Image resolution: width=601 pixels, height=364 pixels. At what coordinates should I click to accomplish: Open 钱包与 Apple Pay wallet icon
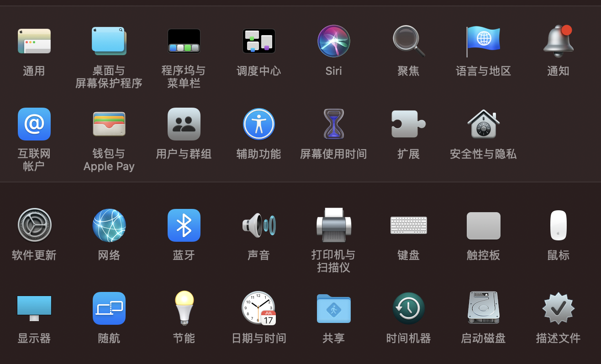click(109, 124)
